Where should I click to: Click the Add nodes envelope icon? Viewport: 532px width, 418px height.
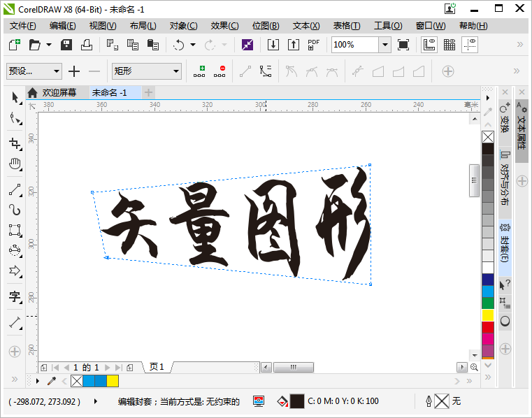click(199, 71)
